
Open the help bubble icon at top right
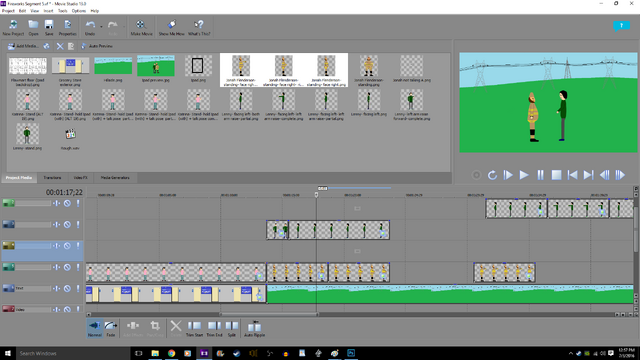pyautogui.click(x=621, y=26)
